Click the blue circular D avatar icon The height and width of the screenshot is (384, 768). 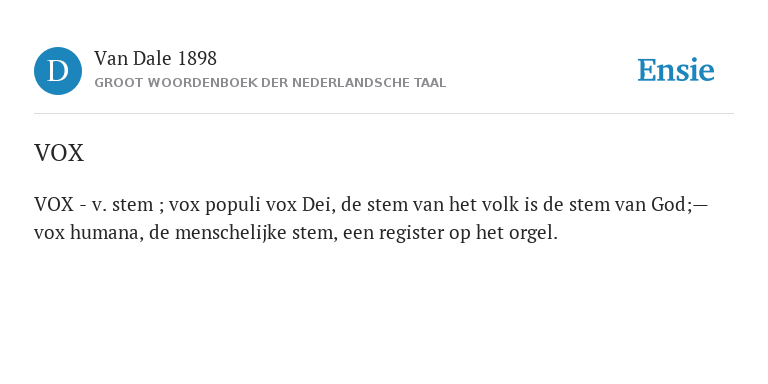[58, 71]
